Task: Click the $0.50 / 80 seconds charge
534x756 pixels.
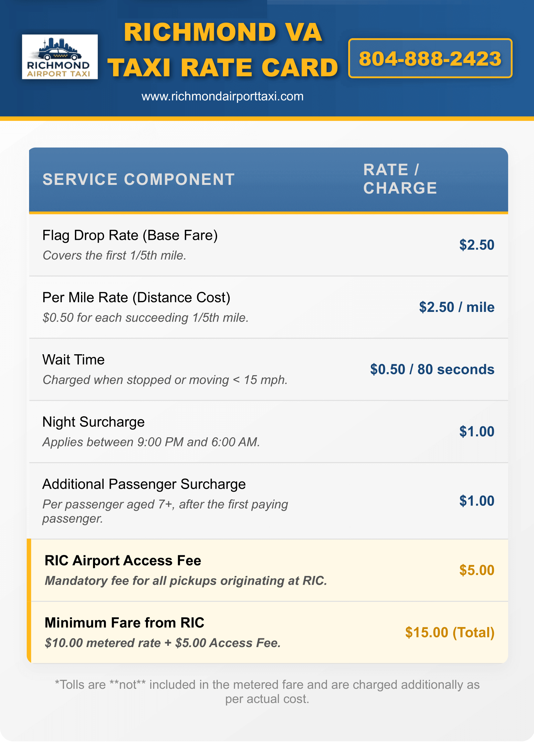Action: (432, 369)
